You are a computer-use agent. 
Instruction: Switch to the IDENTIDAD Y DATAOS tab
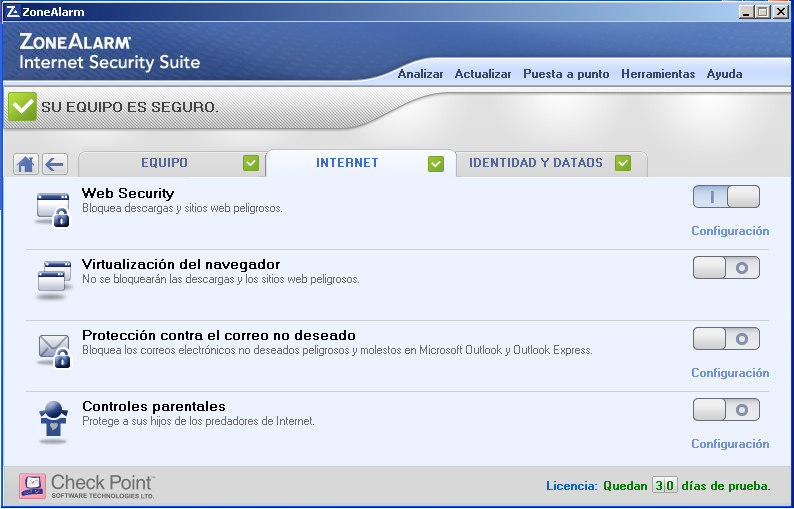pos(551,163)
